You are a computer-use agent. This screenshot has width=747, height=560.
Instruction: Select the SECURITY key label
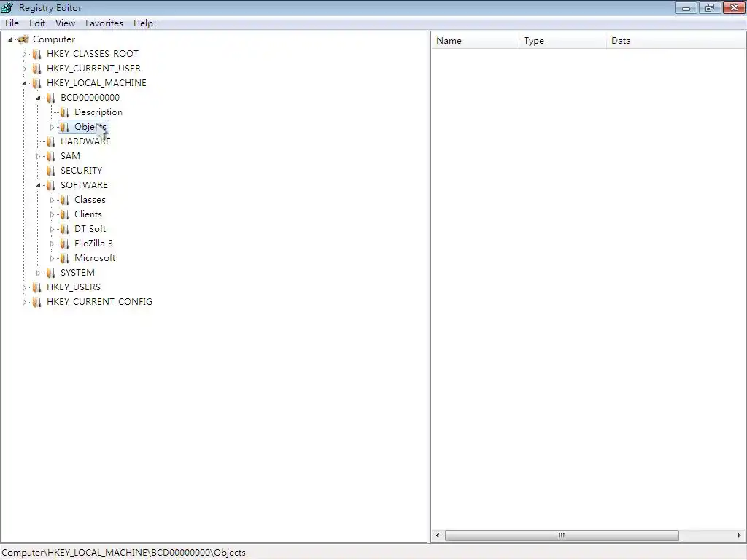(x=81, y=171)
